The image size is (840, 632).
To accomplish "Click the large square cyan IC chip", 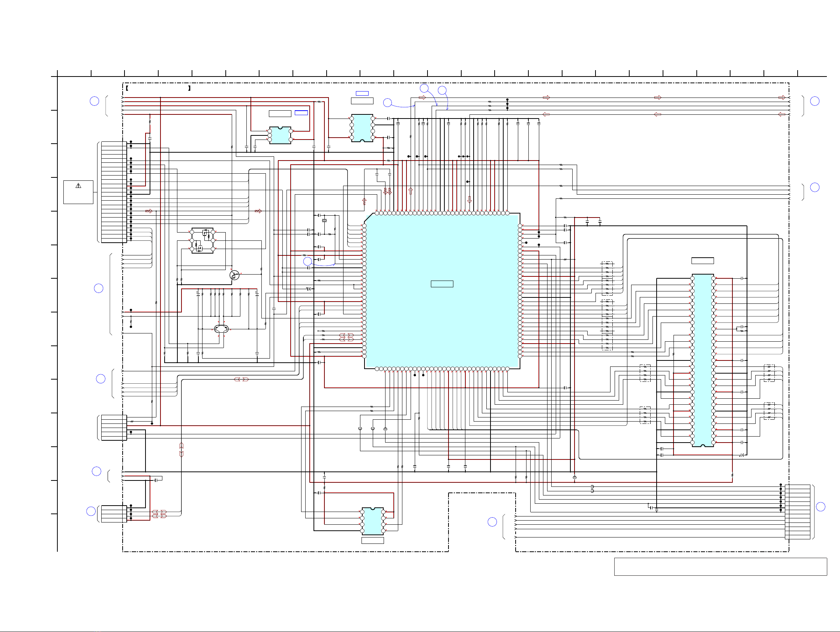I will [x=442, y=291].
